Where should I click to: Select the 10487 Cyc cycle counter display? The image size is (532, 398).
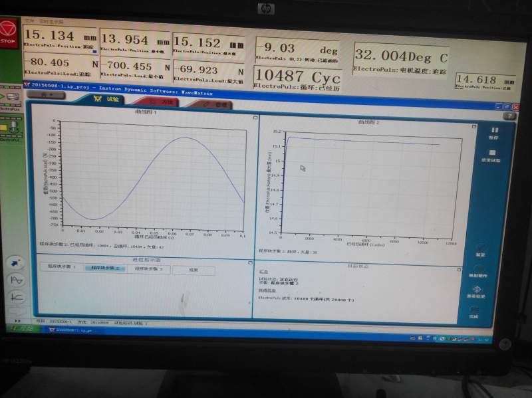coord(297,79)
